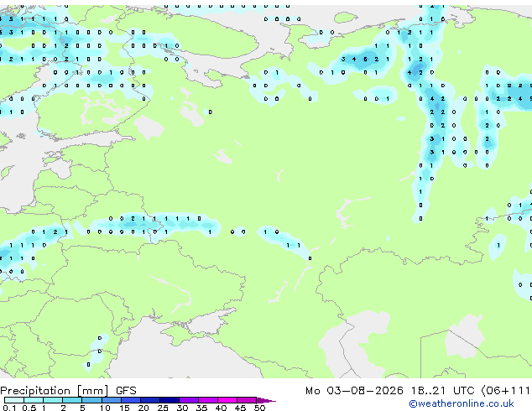Click the date 'Mo 03-08-2026' label
The image size is (532, 411).
point(355,391)
